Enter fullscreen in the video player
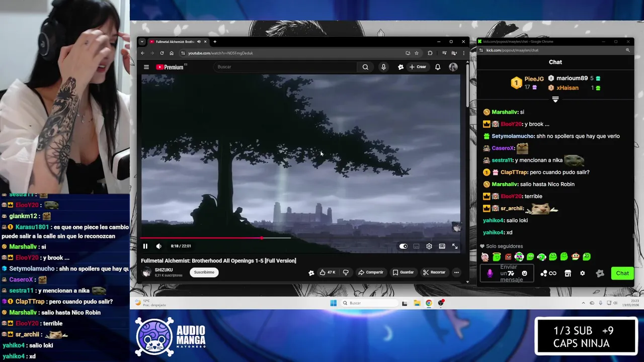 click(455, 246)
